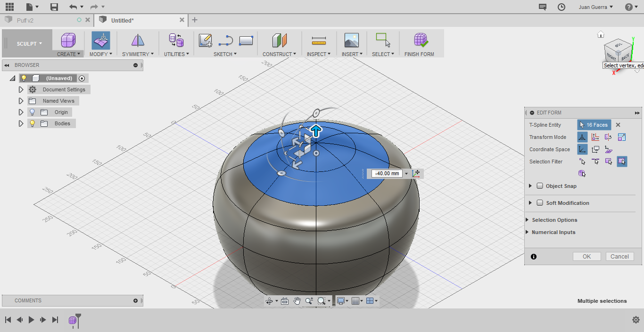The height and width of the screenshot is (332, 644).
Task: Click the Construct plane icon
Action: [280, 40]
